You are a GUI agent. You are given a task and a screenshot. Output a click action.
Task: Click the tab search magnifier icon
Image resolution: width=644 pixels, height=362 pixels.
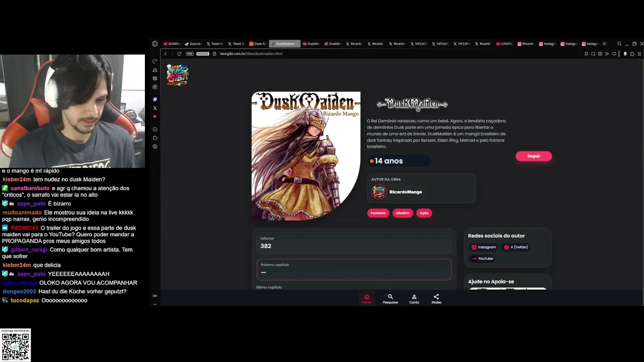[619, 44]
